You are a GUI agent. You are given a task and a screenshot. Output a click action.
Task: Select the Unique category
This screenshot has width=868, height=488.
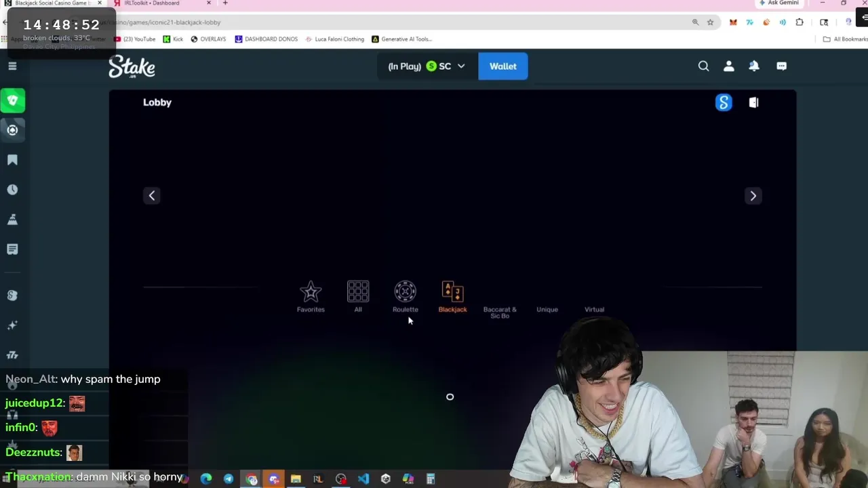coord(547,310)
